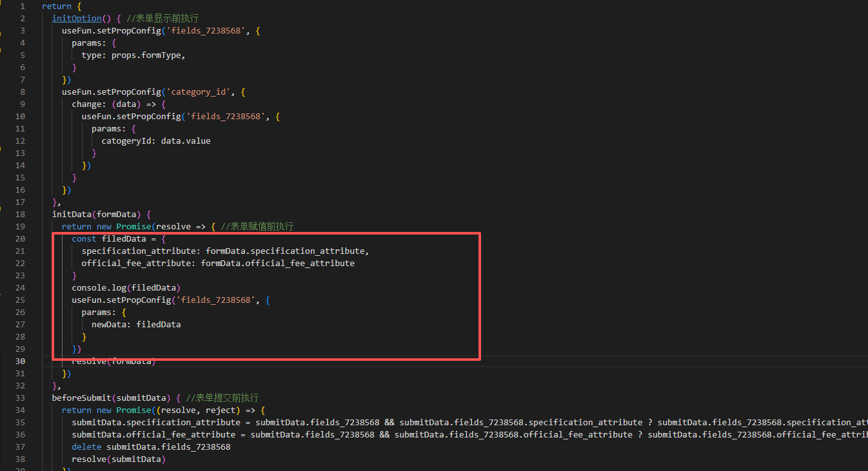Screen dimensions: 868x471
Task: Click the delete keyword on line 37
Action: click(86, 447)
